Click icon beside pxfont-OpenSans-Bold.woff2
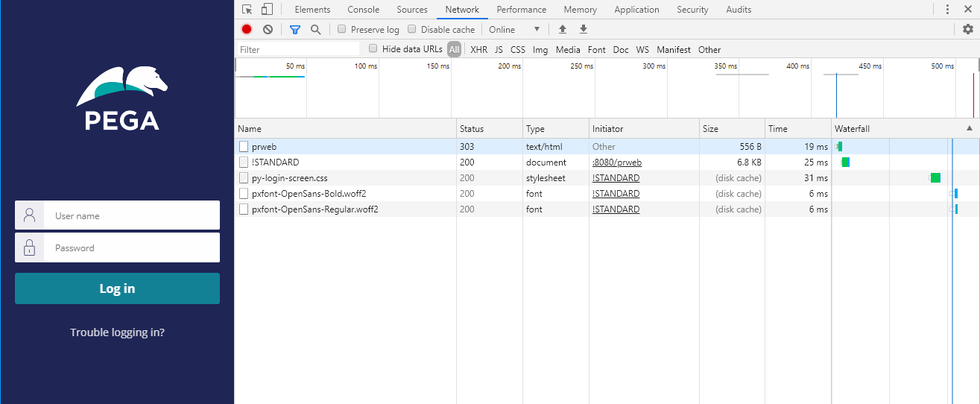Image resolution: width=980 pixels, height=404 pixels. tap(243, 194)
